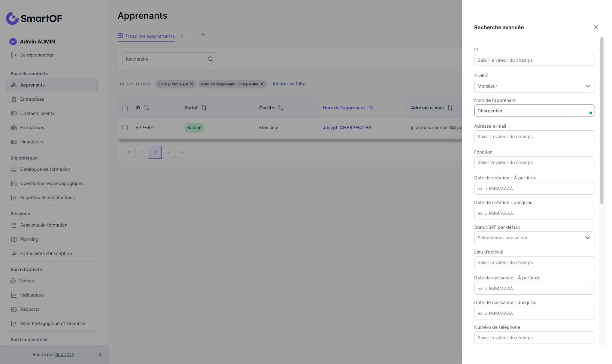Open Sessions de formation in sidebar
Screen dimensions: 612x364
[52, 225]
